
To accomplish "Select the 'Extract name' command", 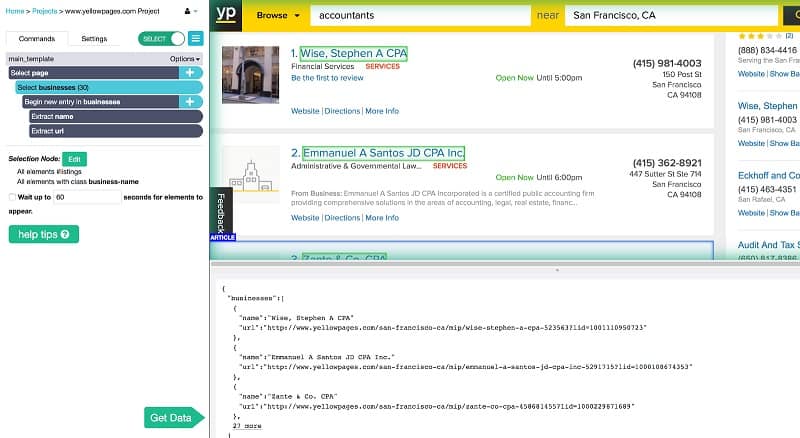I will [x=116, y=116].
